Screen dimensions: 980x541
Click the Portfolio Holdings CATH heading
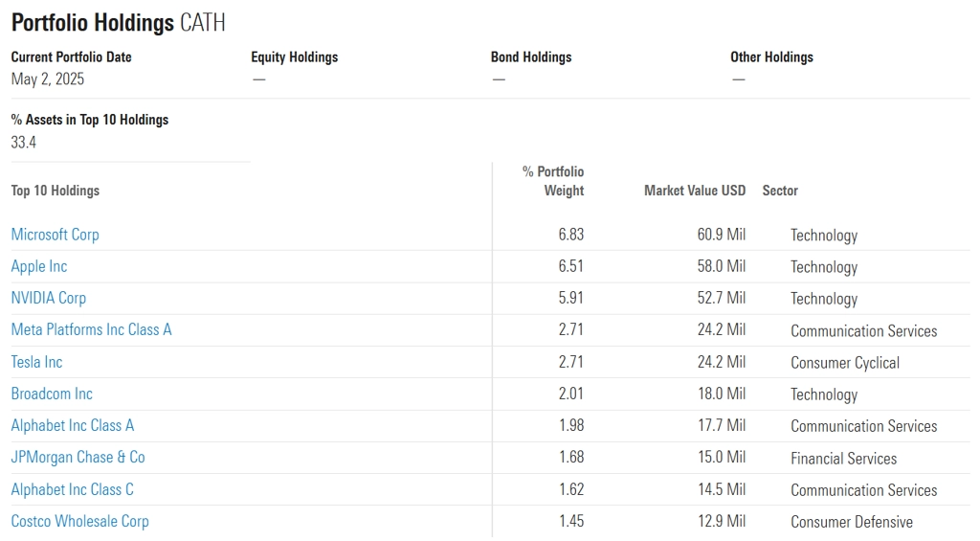point(118,23)
